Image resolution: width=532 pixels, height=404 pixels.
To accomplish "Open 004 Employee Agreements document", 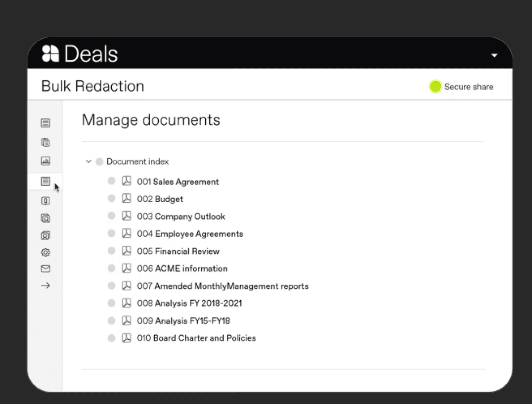I will (190, 234).
